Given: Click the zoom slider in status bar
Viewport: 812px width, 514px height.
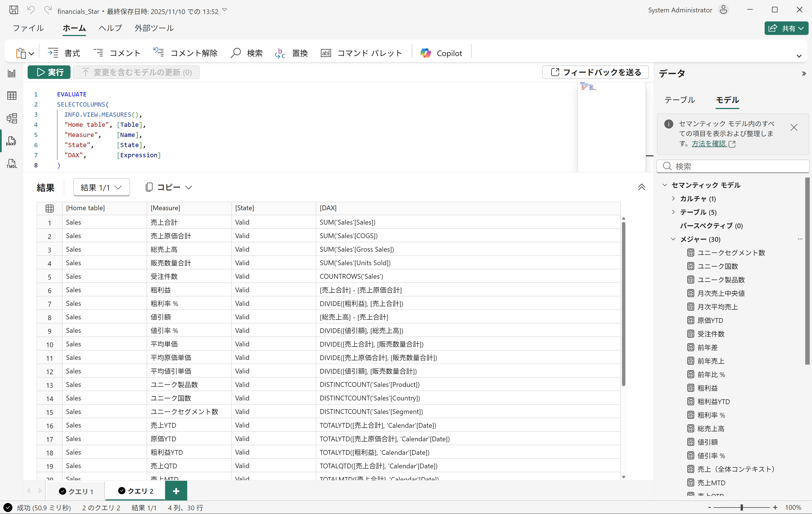Looking at the screenshot, I should [742, 507].
